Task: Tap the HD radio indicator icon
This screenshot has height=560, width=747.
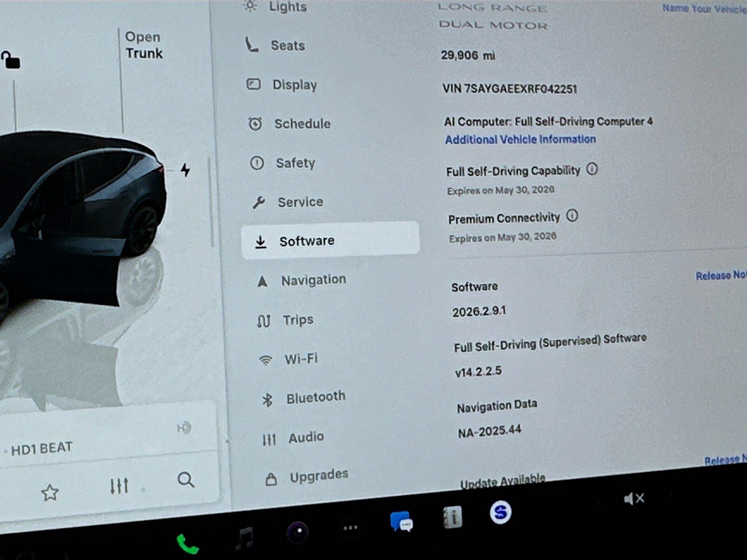Action: tap(184, 428)
